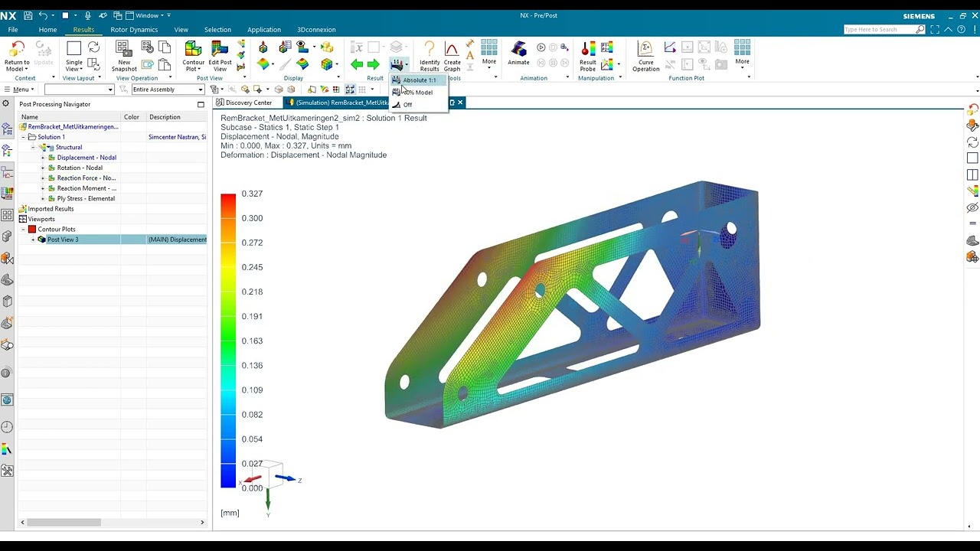Image resolution: width=980 pixels, height=551 pixels.
Task: Expand the Rotation - Nodal node
Action: point(43,168)
